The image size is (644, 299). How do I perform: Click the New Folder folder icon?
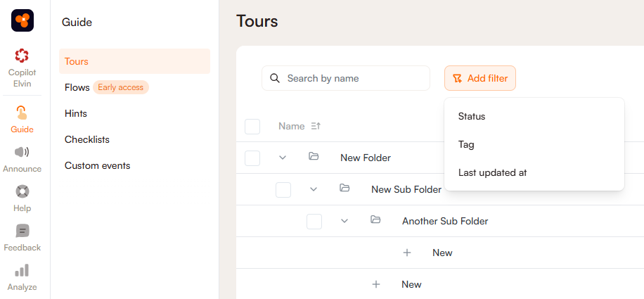[314, 157]
